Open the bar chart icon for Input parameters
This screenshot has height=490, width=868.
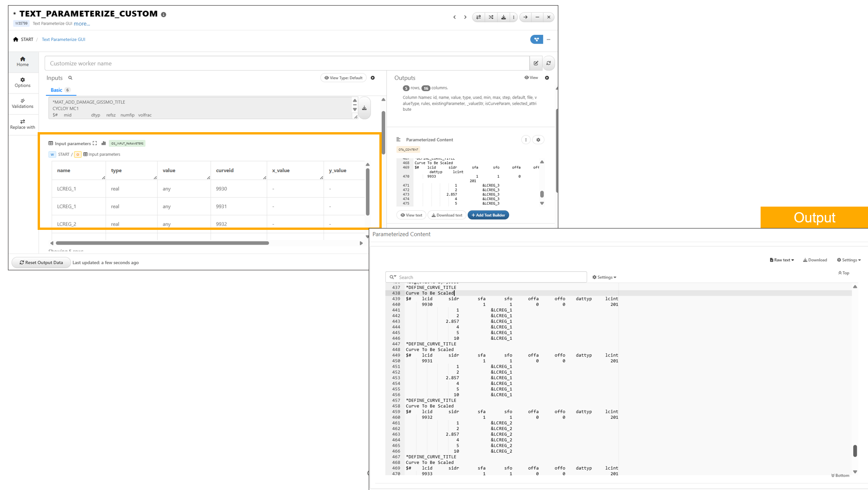point(104,143)
